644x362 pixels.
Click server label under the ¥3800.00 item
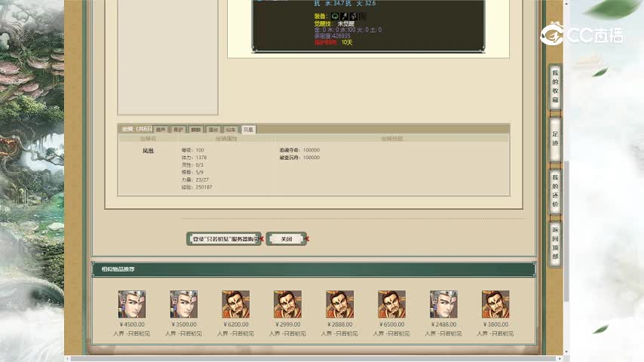point(495,333)
